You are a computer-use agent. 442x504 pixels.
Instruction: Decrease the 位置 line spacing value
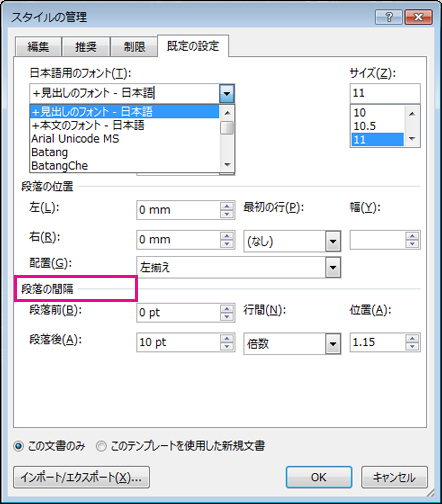[412, 346]
